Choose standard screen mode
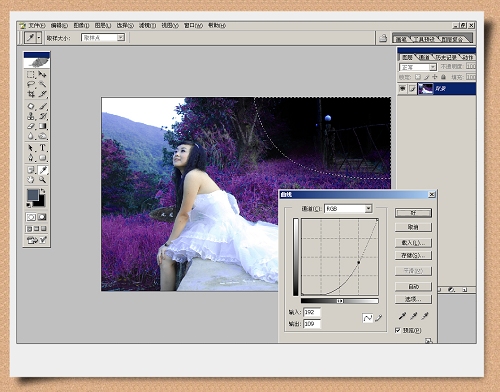The height and width of the screenshot is (392, 500). [x=29, y=229]
